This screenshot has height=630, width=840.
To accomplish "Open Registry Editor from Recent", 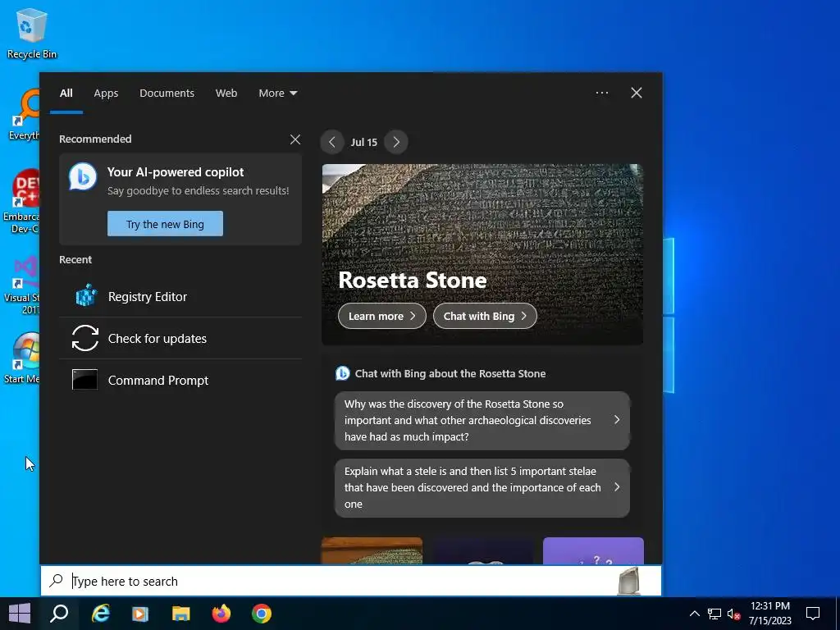I will pyautogui.click(x=180, y=296).
